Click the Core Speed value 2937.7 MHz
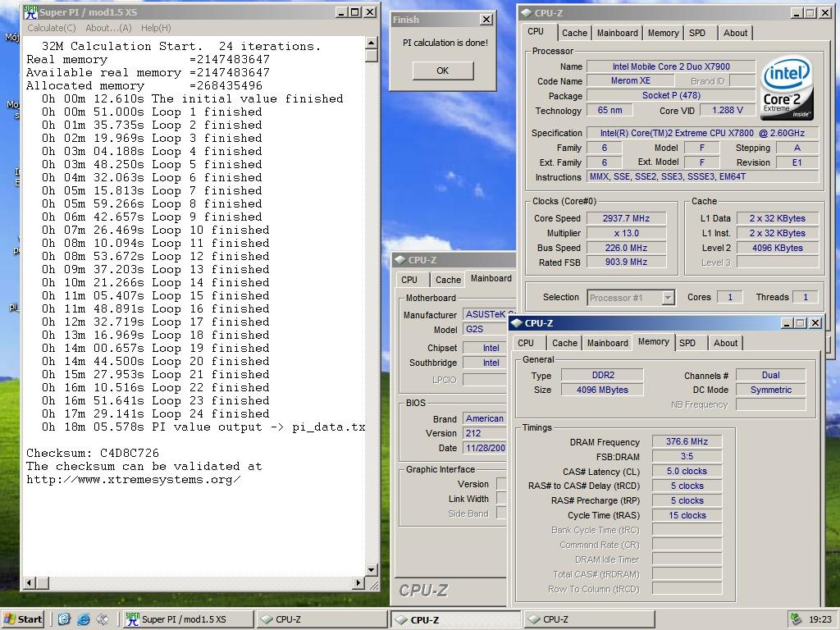 coord(626,218)
